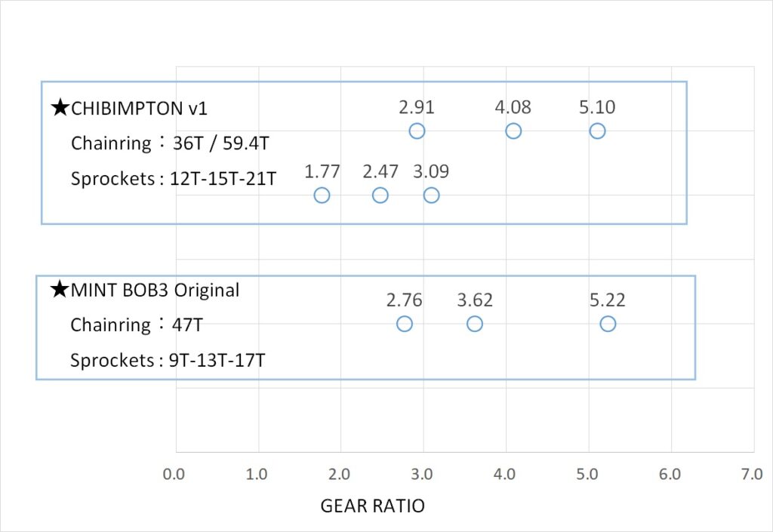Click the data point marked 1.77
The width and height of the screenshot is (773, 532).
pyautogui.click(x=322, y=195)
